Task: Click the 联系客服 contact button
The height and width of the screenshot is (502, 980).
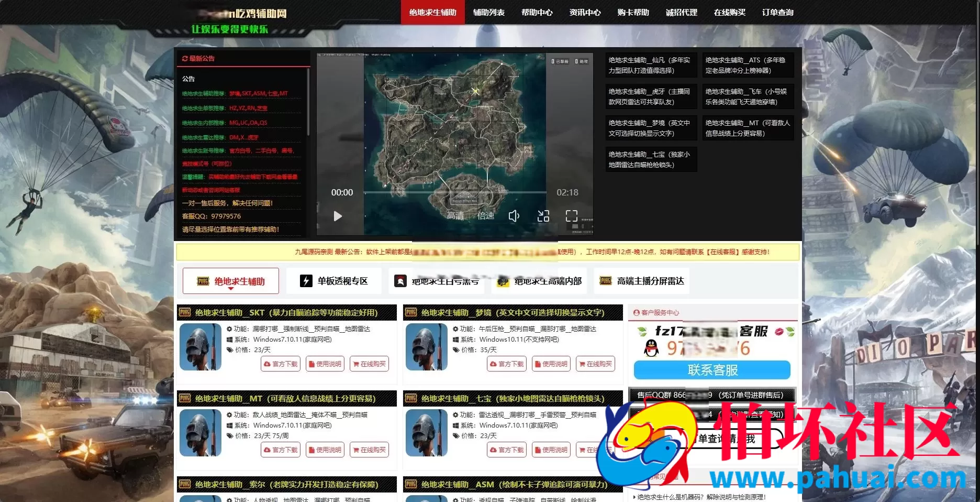Action: [x=712, y=370]
